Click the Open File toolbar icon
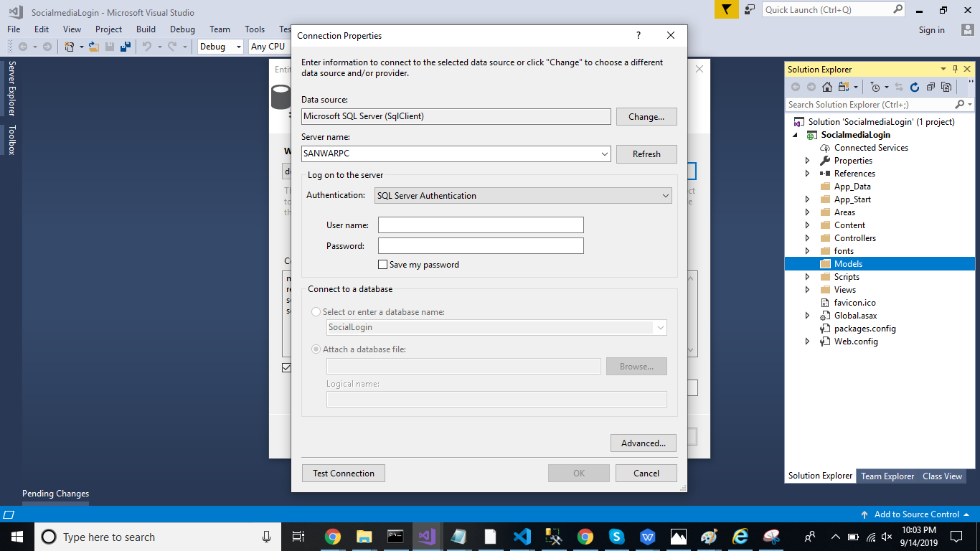The height and width of the screenshot is (551, 980). pos(93,47)
